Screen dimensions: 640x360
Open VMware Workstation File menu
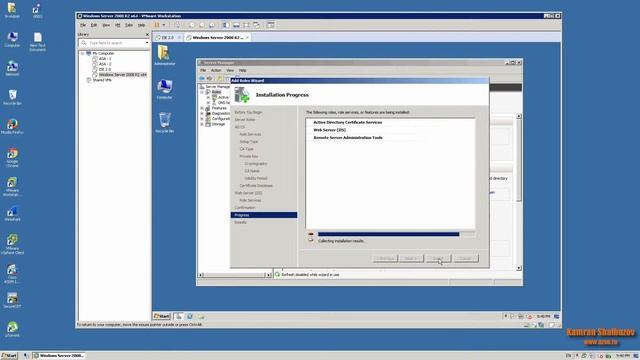coord(83,25)
